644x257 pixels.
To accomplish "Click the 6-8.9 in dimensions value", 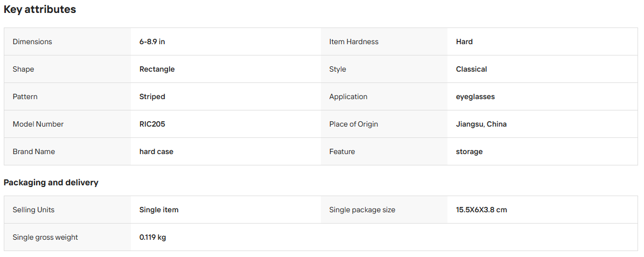I will (152, 41).
